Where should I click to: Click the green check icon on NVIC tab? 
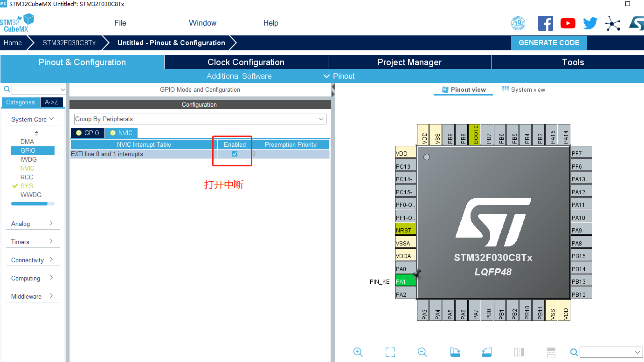coord(113,133)
